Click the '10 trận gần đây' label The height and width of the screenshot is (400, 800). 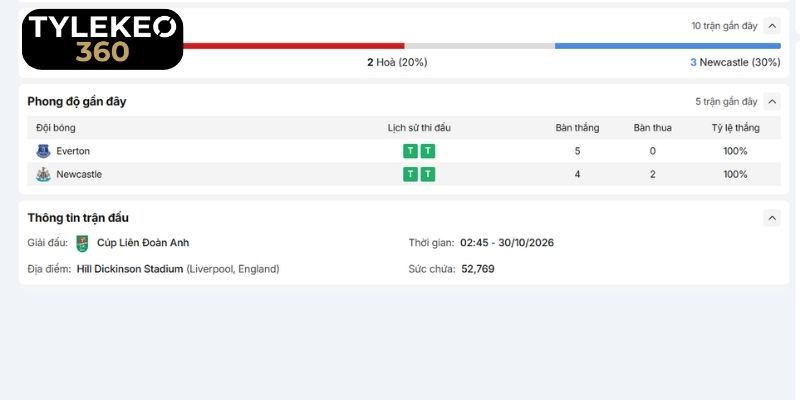pyautogui.click(x=724, y=26)
